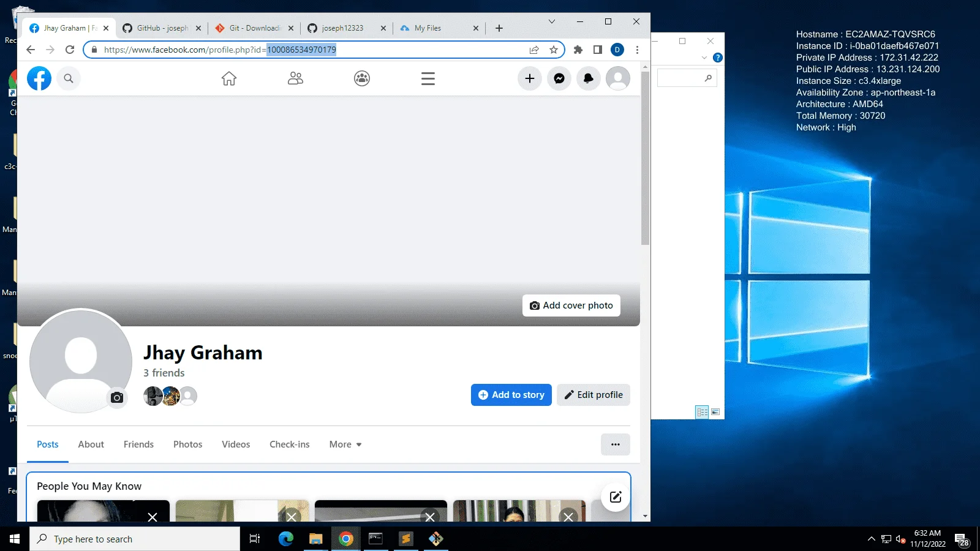
Task: Click the floating new message compose icon
Action: pos(616,497)
